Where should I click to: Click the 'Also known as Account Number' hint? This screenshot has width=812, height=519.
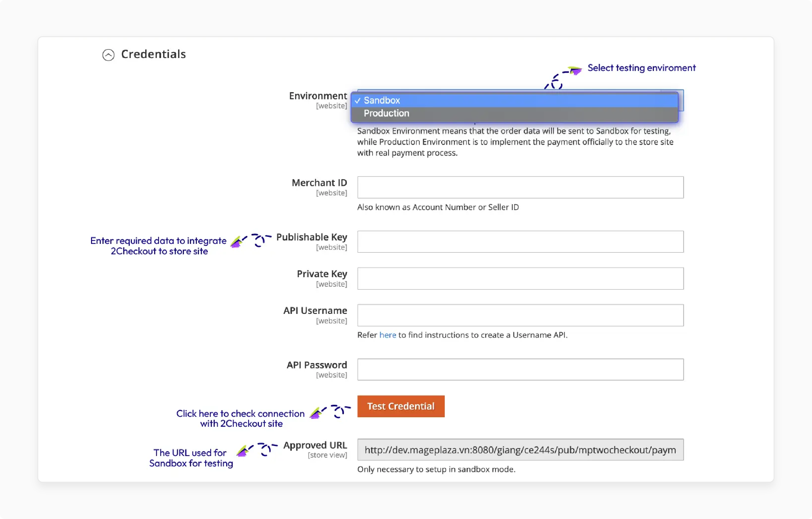(438, 207)
